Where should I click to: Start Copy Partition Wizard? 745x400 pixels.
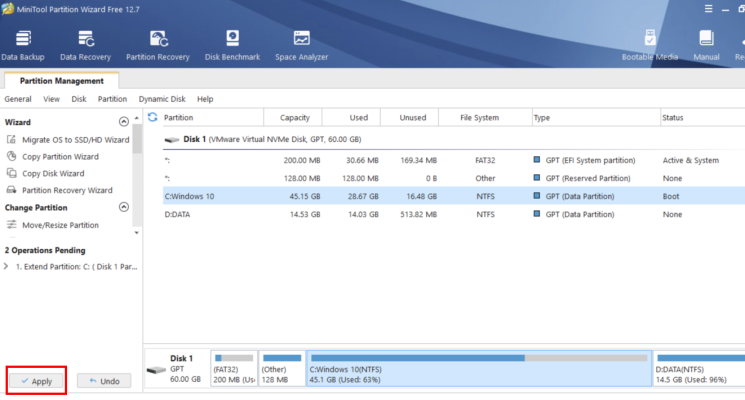60,156
